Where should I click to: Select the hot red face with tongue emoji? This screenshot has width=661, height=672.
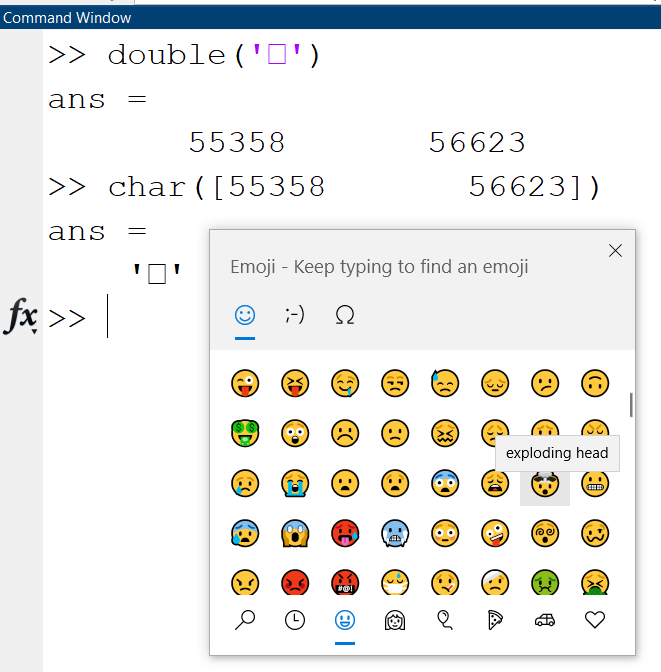[x=345, y=534]
